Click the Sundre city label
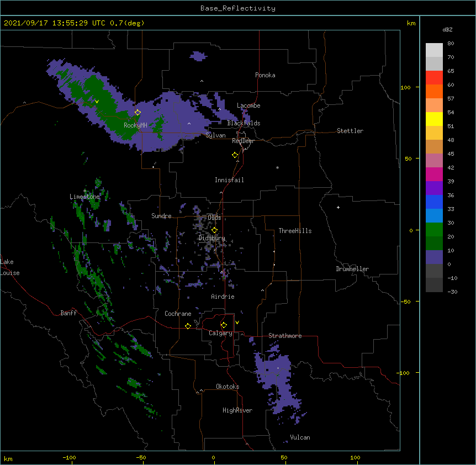 tap(161, 216)
